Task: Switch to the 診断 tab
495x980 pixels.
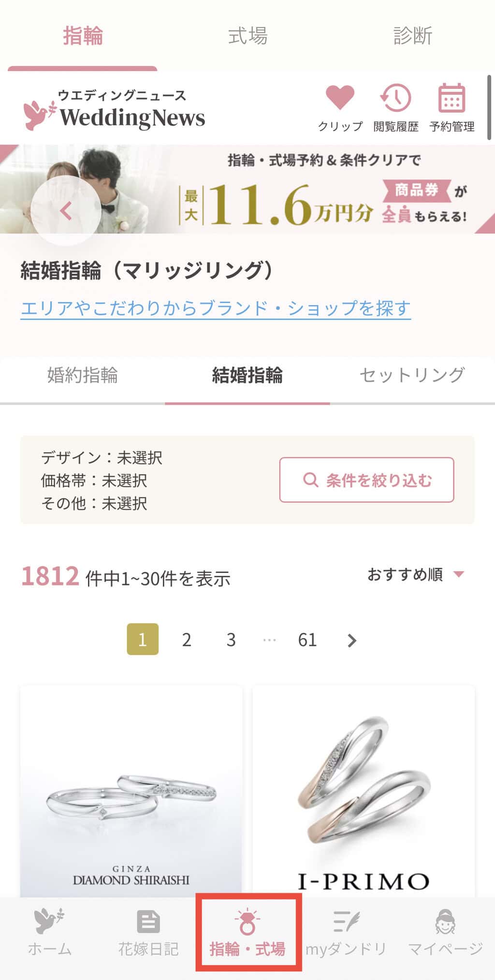Action: 412,36
